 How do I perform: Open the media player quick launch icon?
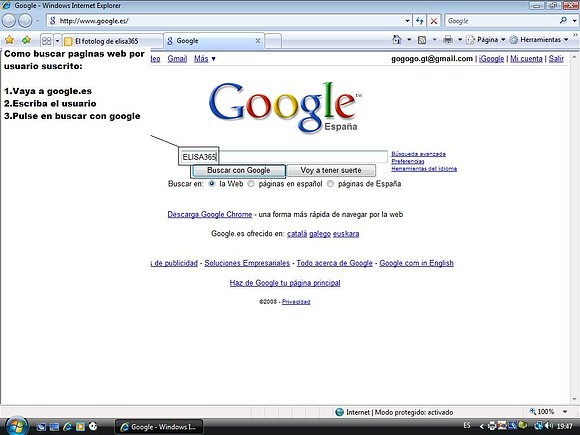80,426
